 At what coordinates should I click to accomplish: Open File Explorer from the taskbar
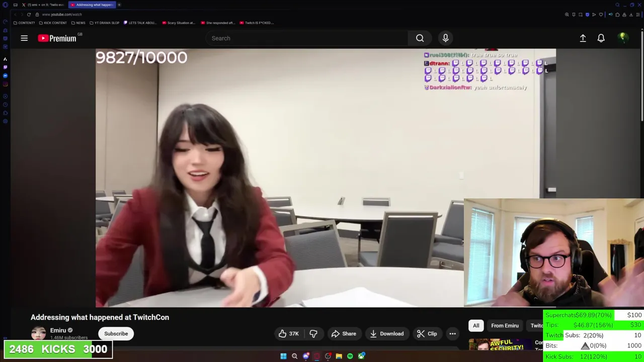(339, 356)
